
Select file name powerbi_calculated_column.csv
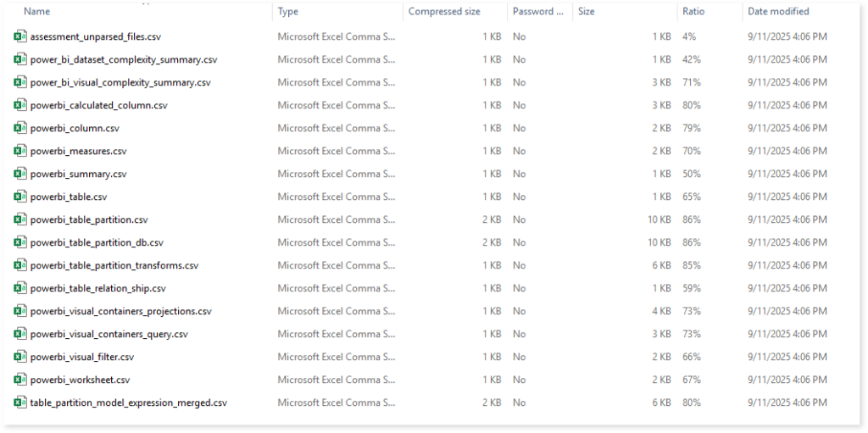coord(98,105)
